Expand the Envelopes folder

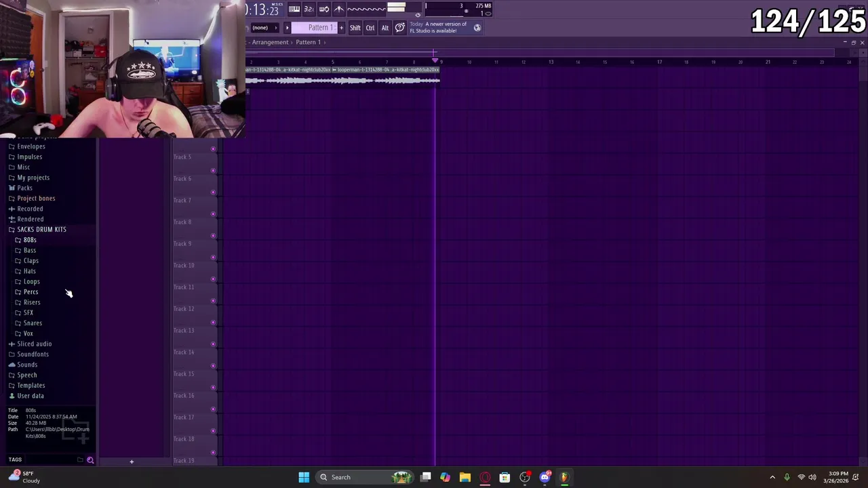pos(31,146)
